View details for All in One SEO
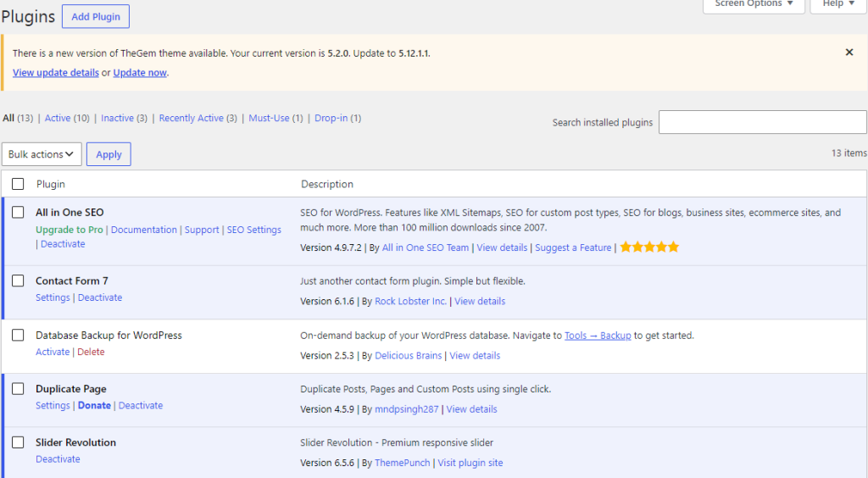Viewport: 868px width, 478px height. 502,247
